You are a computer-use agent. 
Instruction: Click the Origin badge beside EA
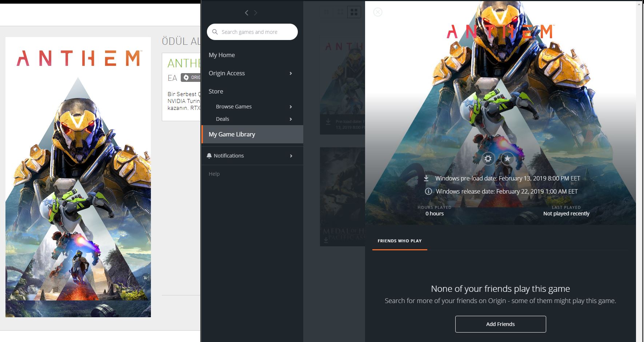[x=191, y=77]
